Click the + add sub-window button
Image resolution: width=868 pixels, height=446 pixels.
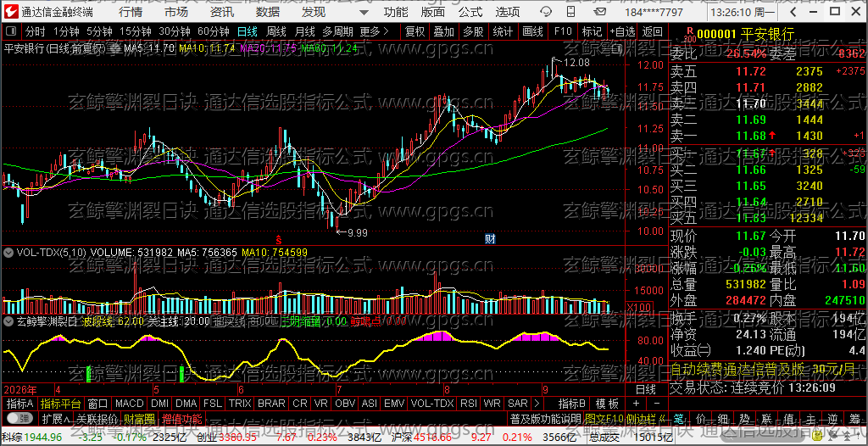[636, 404]
